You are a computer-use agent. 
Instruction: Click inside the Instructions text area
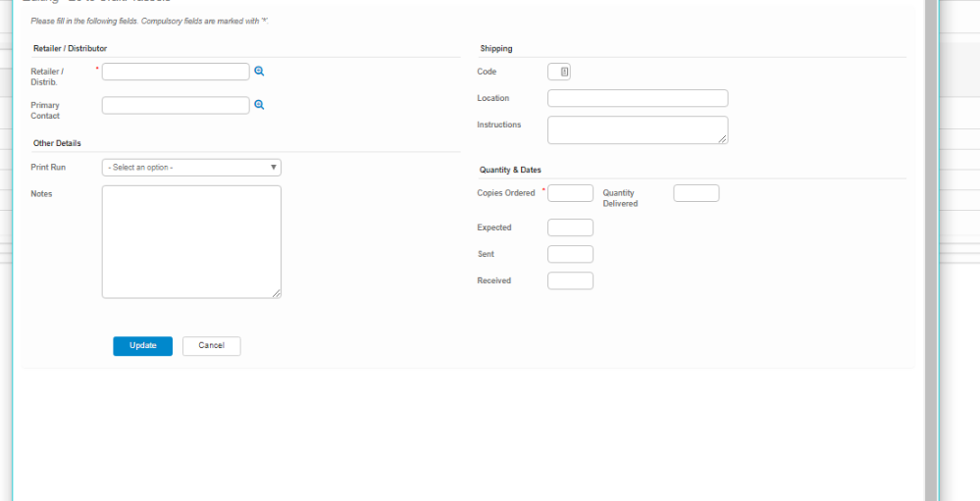[638, 129]
